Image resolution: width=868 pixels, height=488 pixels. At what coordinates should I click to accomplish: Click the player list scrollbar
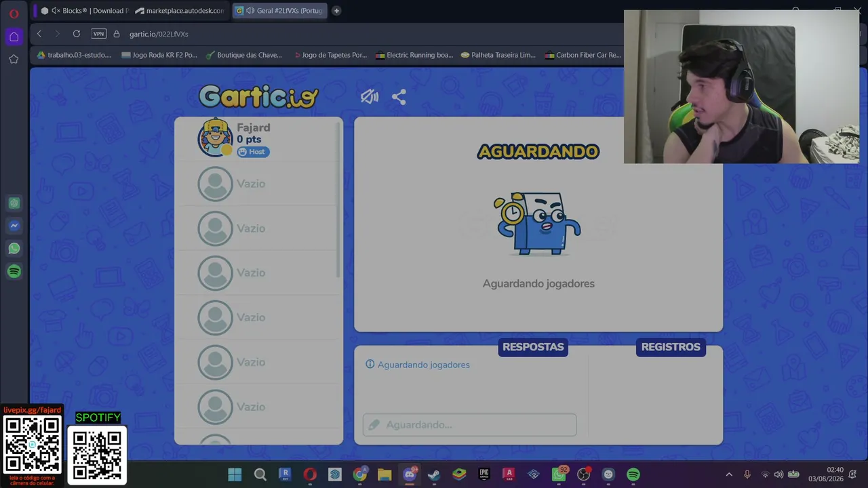(338, 200)
